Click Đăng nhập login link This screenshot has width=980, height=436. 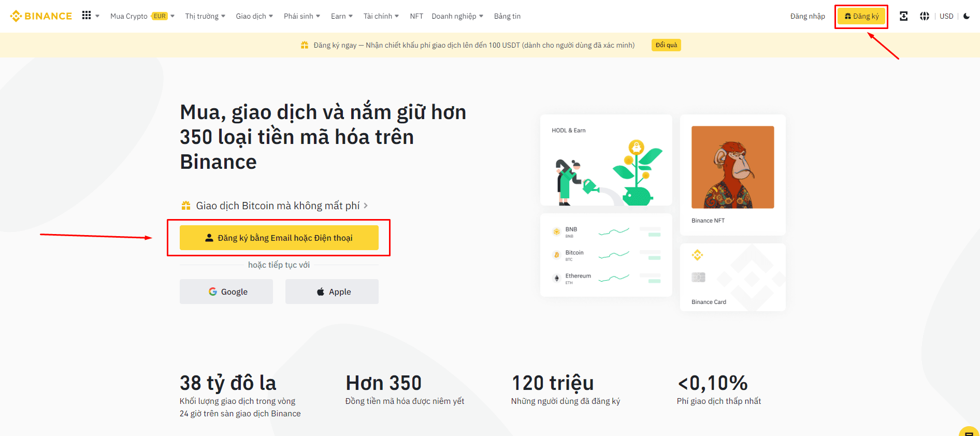808,16
